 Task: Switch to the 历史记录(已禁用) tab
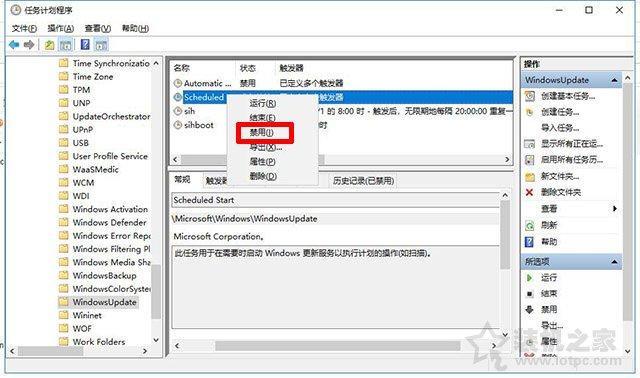click(x=363, y=180)
